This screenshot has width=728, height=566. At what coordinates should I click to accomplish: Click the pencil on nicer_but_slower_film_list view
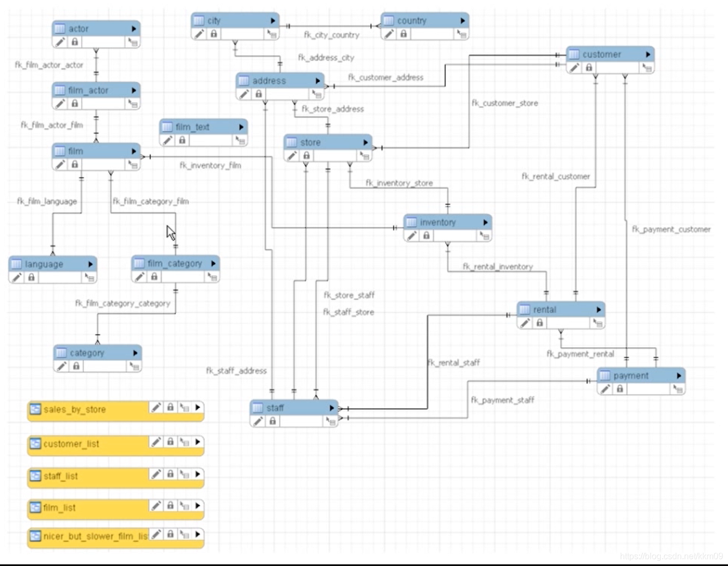point(156,534)
